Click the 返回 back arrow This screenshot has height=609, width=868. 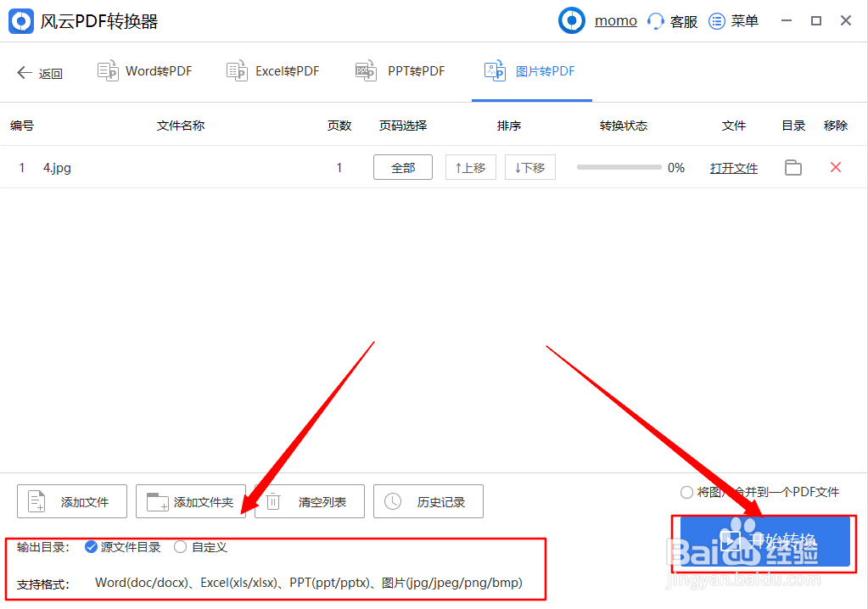point(25,72)
